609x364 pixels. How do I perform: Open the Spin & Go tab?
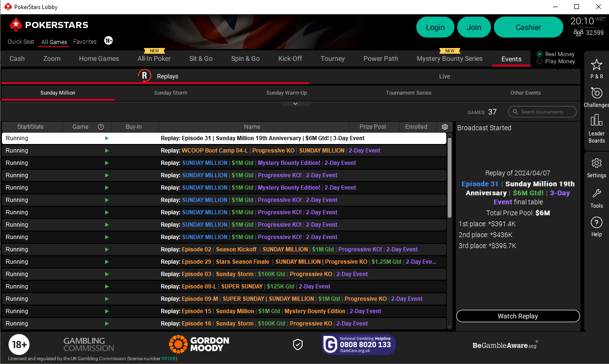pyautogui.click(x=246, y=58)
